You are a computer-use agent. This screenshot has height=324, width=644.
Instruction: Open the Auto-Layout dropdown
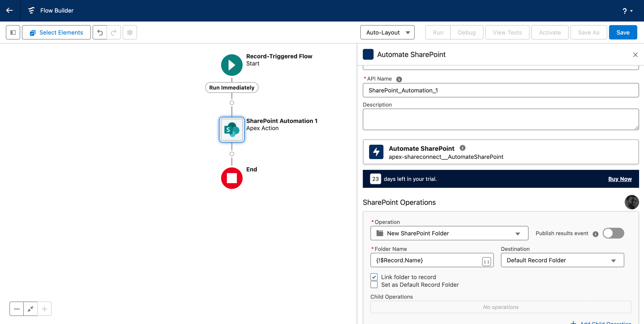(x=387, y=32)
